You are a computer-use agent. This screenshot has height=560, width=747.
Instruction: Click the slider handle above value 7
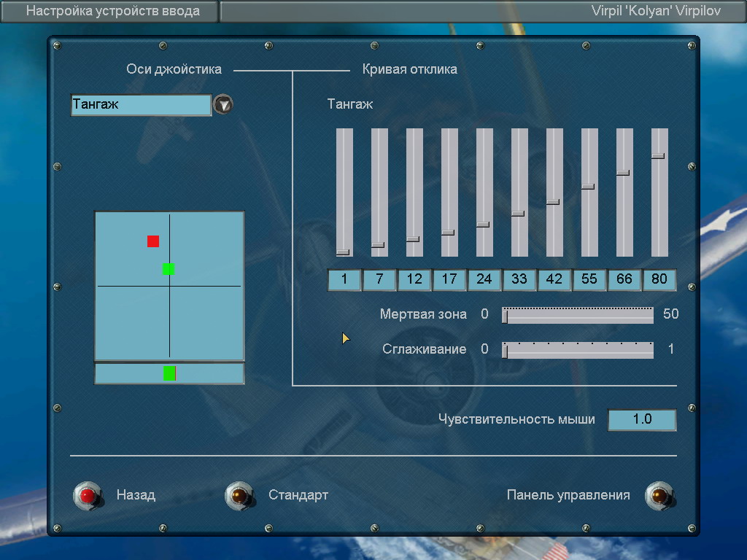(x=378, y=245)
